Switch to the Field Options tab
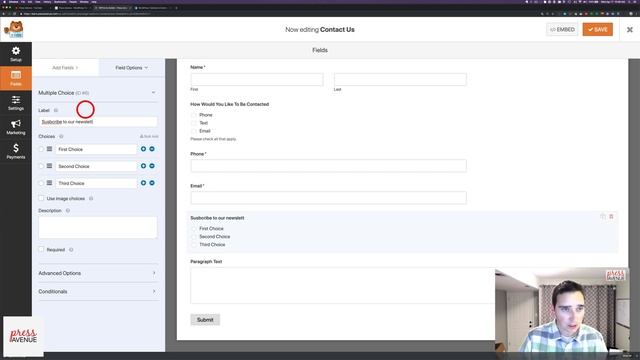Screen dimensions: 640x360 coord(131,68)
